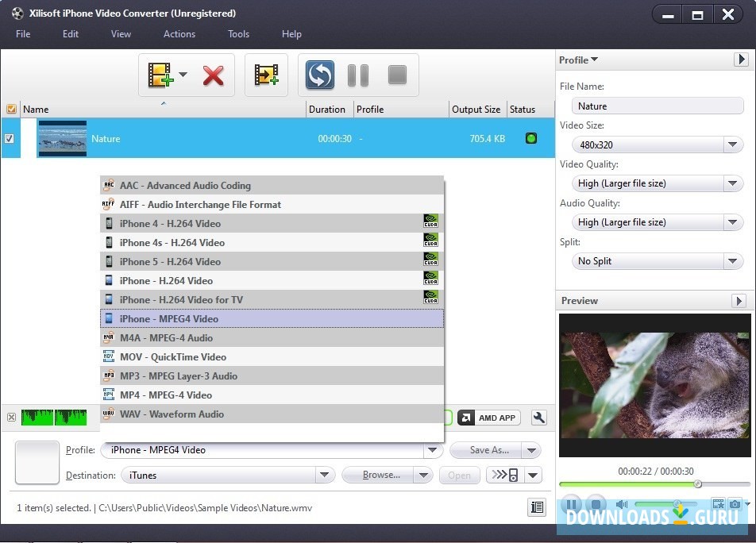Open the Destination dropdown arrow

click(323, 474)
